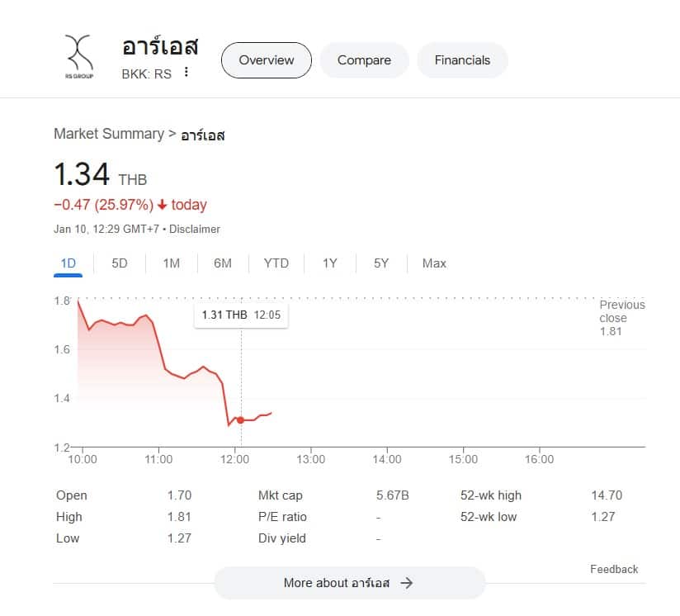The width and height of the screenshot is (680, 616).
Task: Switch chart to 1M range
Action: pos(171,263)
